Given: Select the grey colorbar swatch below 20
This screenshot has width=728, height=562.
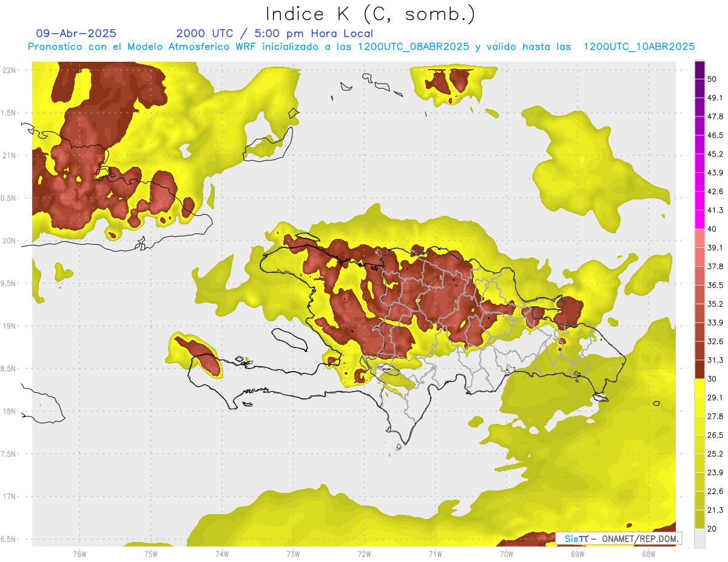Looking at the screenshot, I should (700, 538).
